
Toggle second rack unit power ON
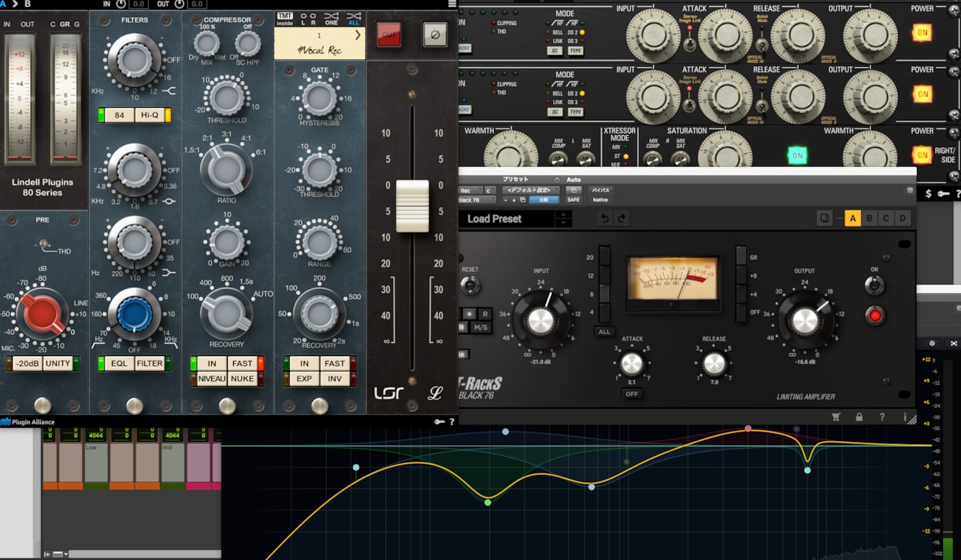tap(922, 95)
